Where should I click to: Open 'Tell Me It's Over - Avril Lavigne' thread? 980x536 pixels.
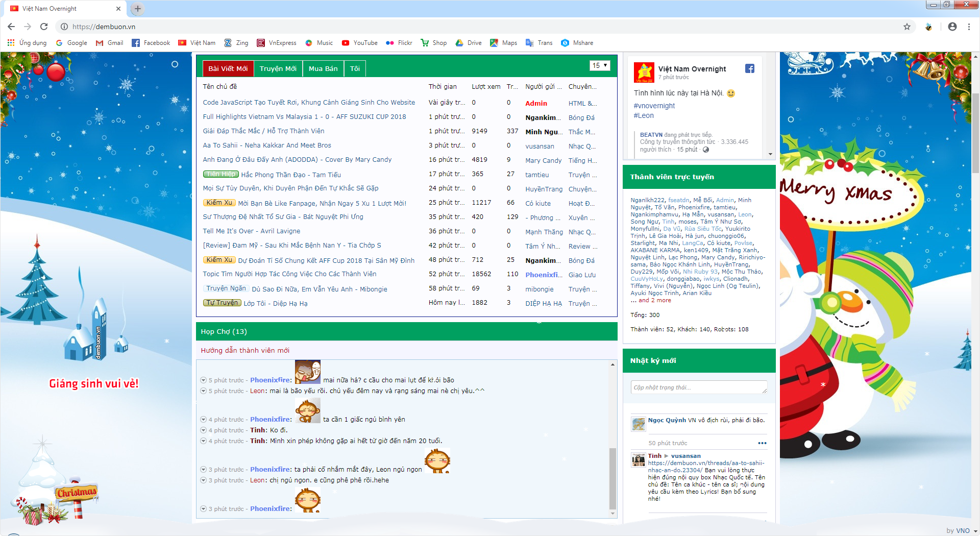click(x=251, y=231)
